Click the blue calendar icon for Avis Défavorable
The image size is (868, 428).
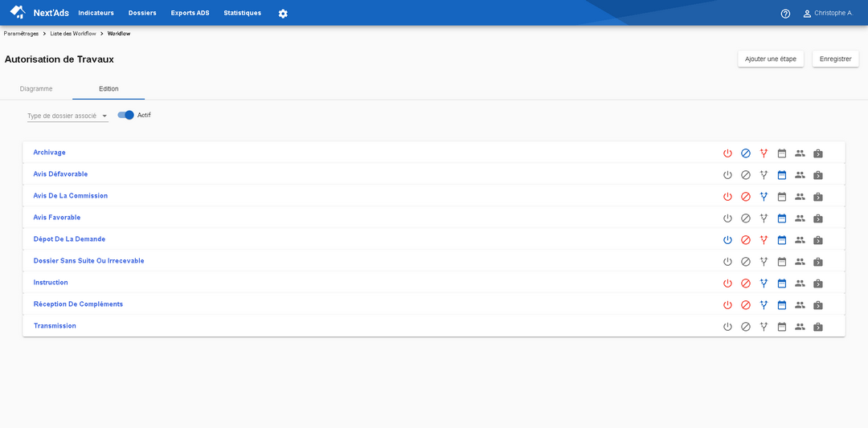(x=782, y=175)
